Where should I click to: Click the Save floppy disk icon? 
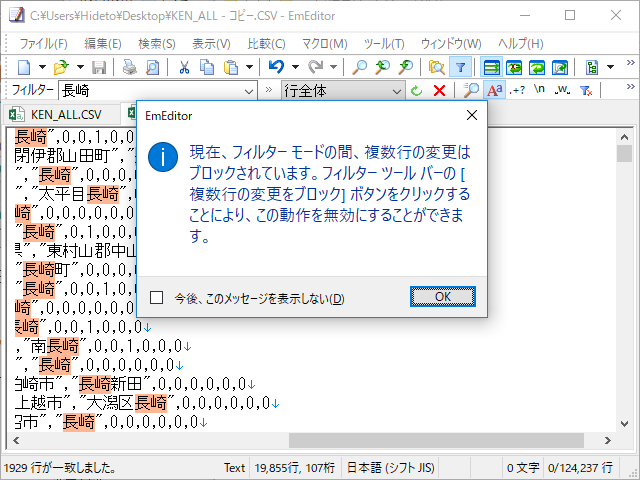[99, 67]
